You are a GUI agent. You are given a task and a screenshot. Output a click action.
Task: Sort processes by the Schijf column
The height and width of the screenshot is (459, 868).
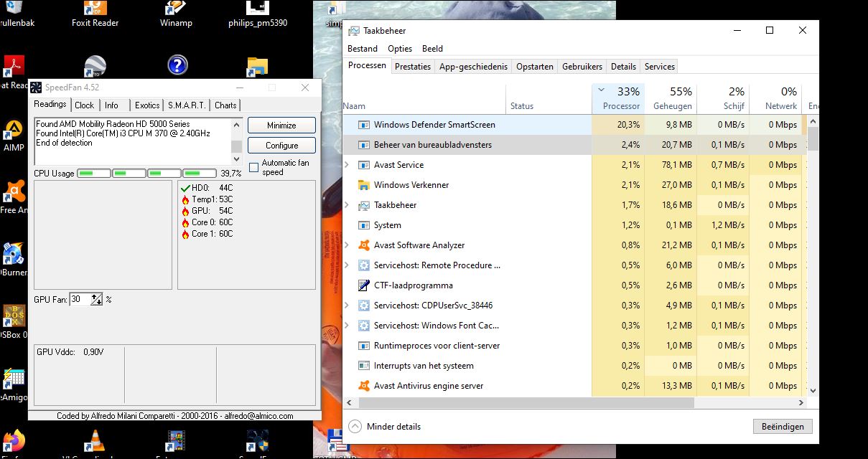(722, 99)
